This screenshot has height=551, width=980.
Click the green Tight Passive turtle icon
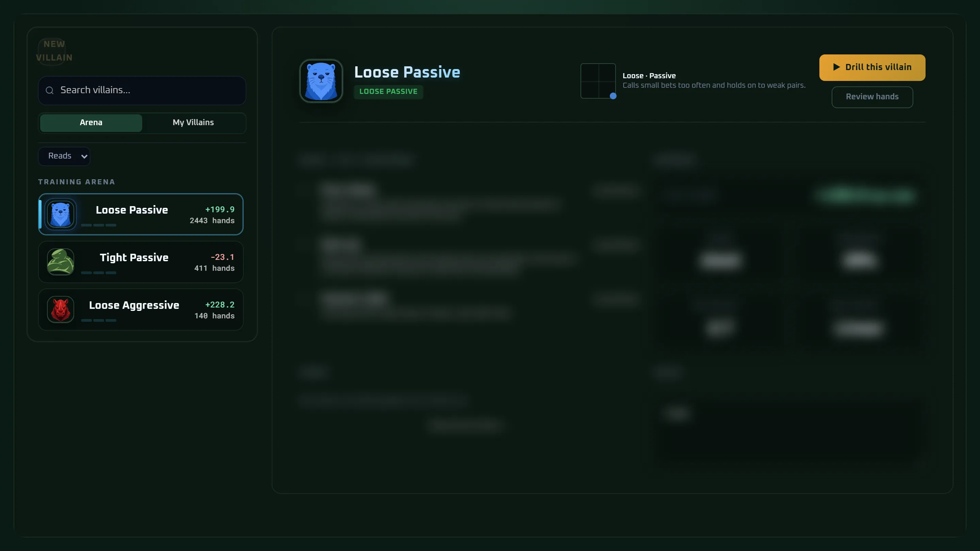pos(61,262)
